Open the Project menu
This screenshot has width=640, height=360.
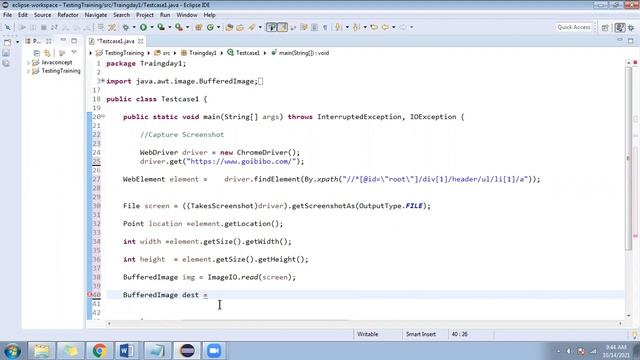point(145,15)
